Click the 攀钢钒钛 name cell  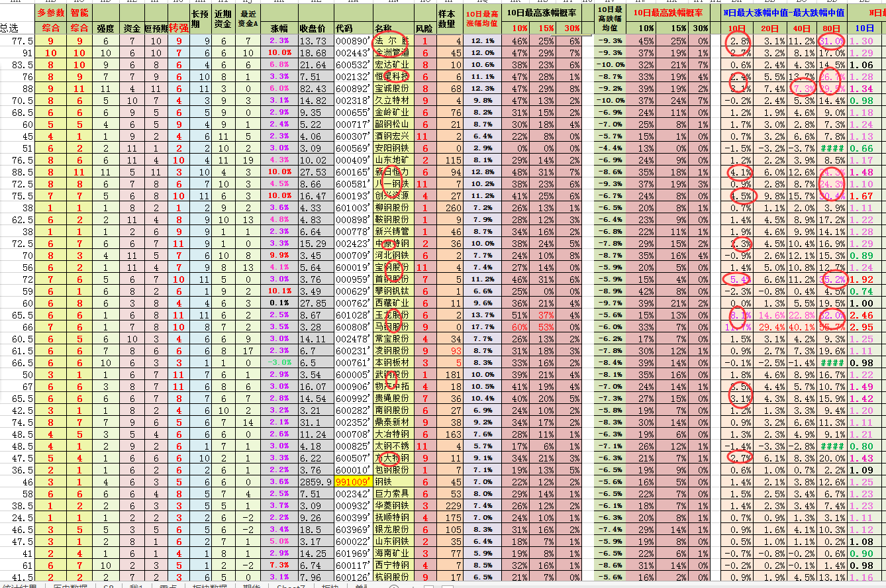393,291
